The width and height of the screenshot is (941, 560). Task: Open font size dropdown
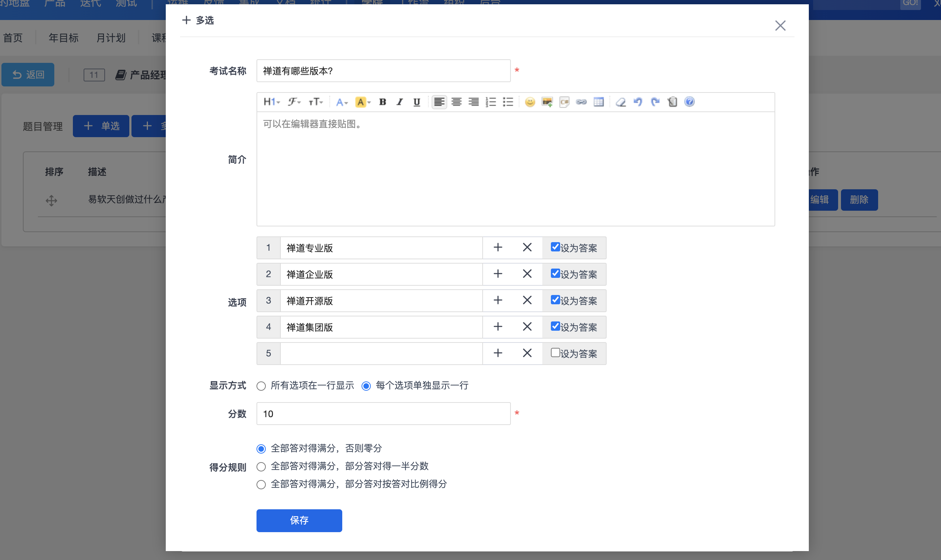coord(315,102)
